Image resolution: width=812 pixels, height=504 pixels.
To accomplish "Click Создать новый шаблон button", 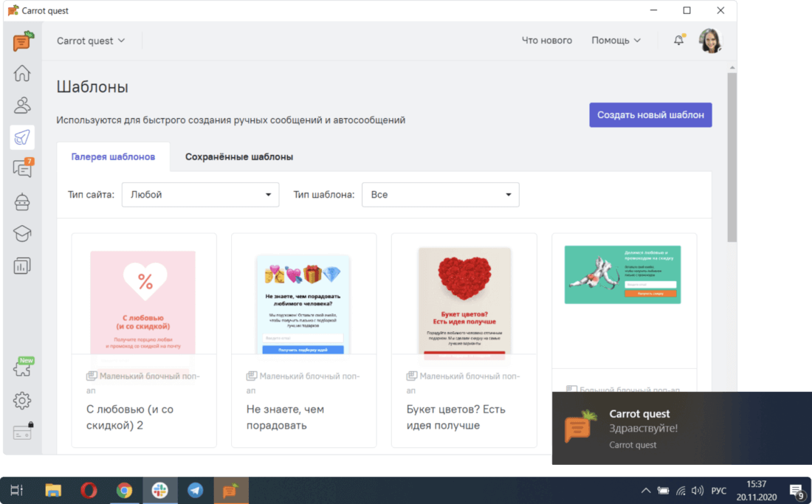I will [x=650, y=115].
